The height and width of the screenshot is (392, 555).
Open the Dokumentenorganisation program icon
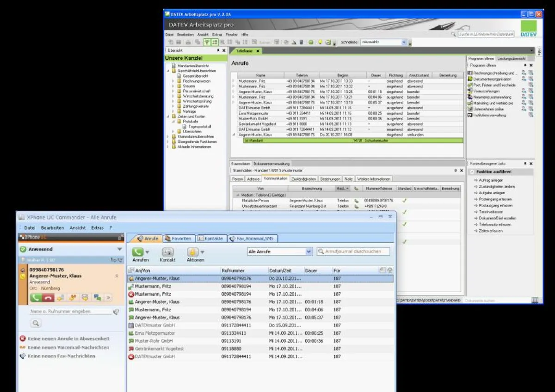[x=470, y=79]
